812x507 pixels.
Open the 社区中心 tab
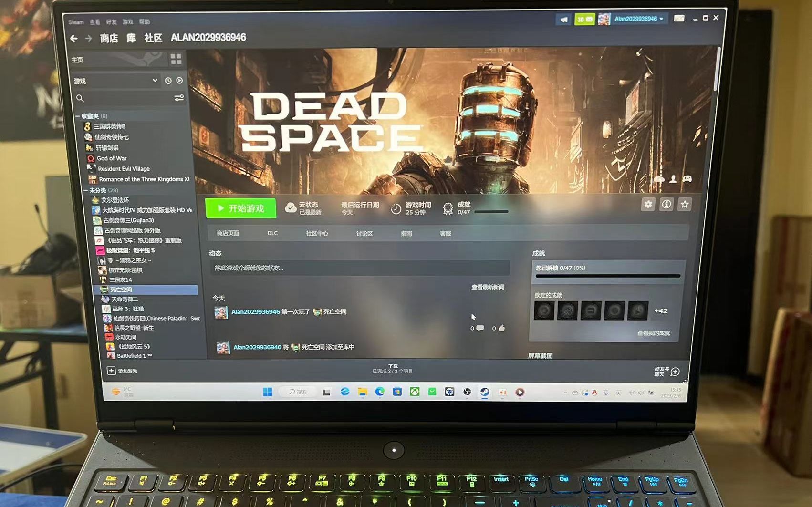[317, 233]
